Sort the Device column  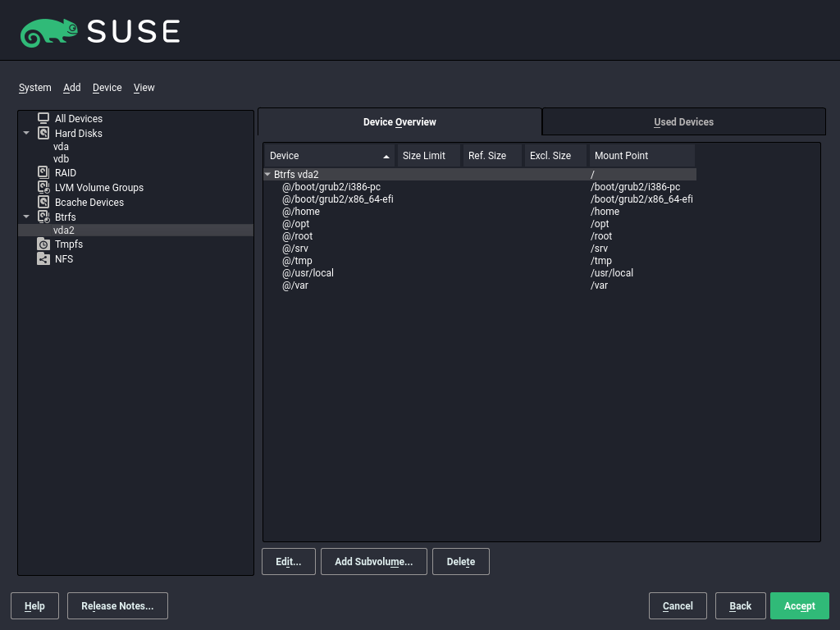(x=328, y=155)
